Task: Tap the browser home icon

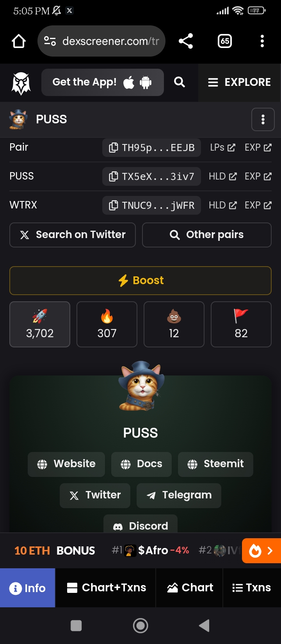Action: coord(19,41)
